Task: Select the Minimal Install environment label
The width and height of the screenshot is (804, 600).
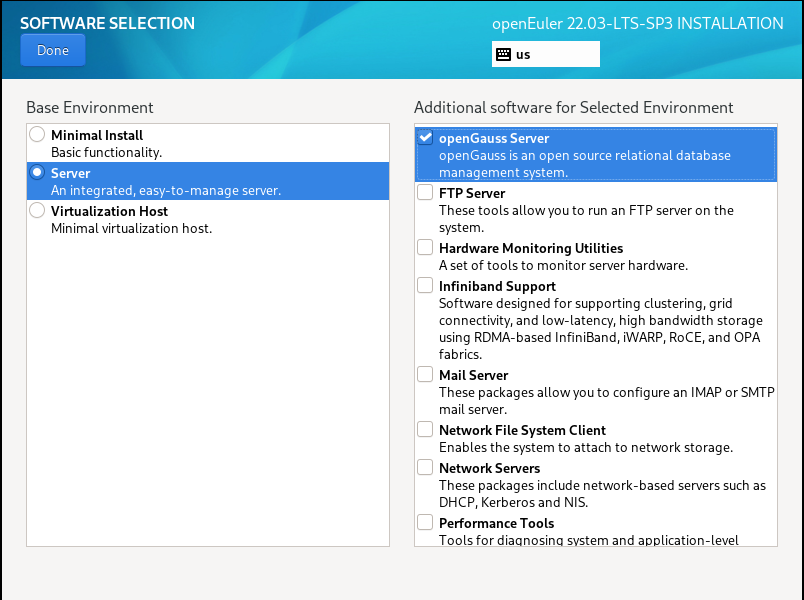Action: click(97, 135)
